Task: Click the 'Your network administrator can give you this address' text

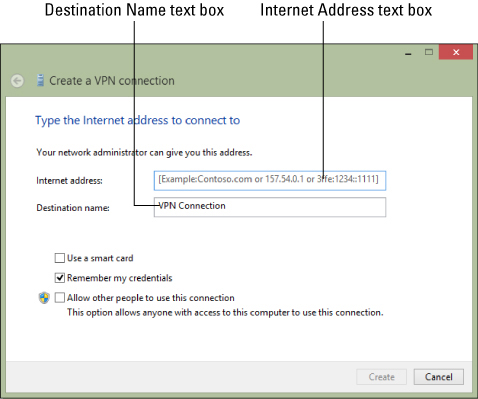Action: coord(144,153)
